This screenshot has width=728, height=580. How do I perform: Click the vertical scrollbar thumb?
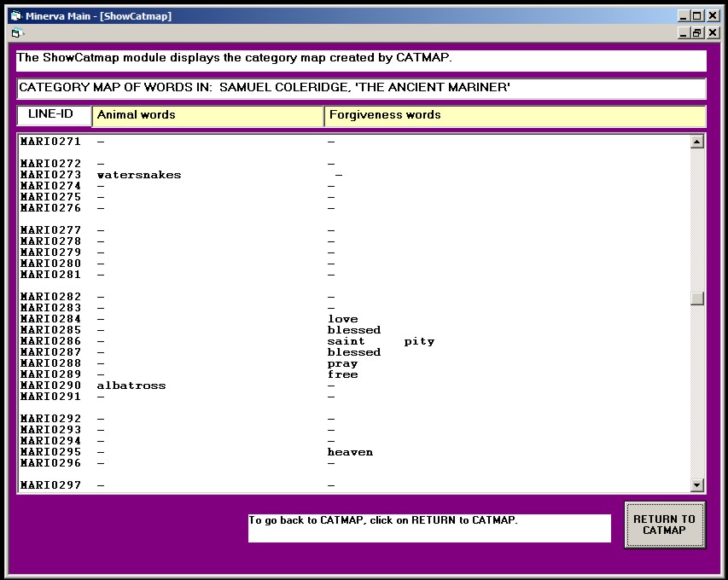697,299
